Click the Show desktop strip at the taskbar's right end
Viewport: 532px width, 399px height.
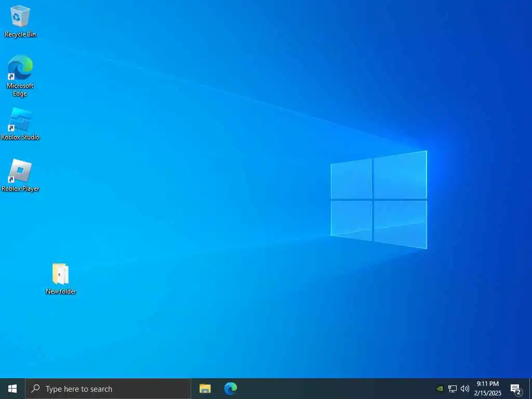[x=530, y=389]
